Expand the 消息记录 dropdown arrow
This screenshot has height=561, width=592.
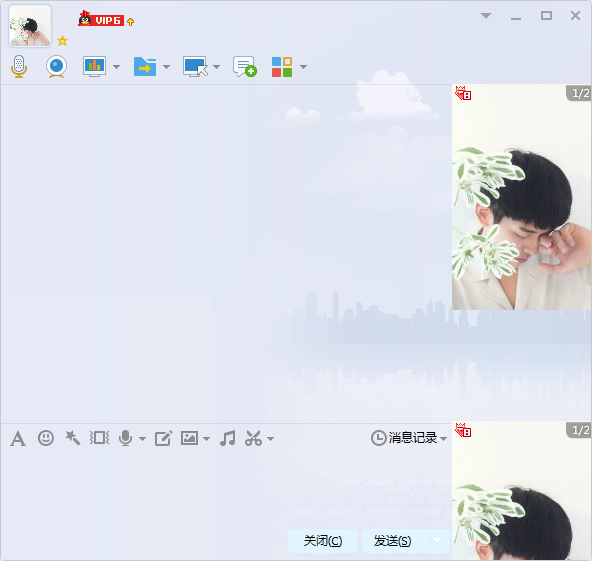pos(444,439)
